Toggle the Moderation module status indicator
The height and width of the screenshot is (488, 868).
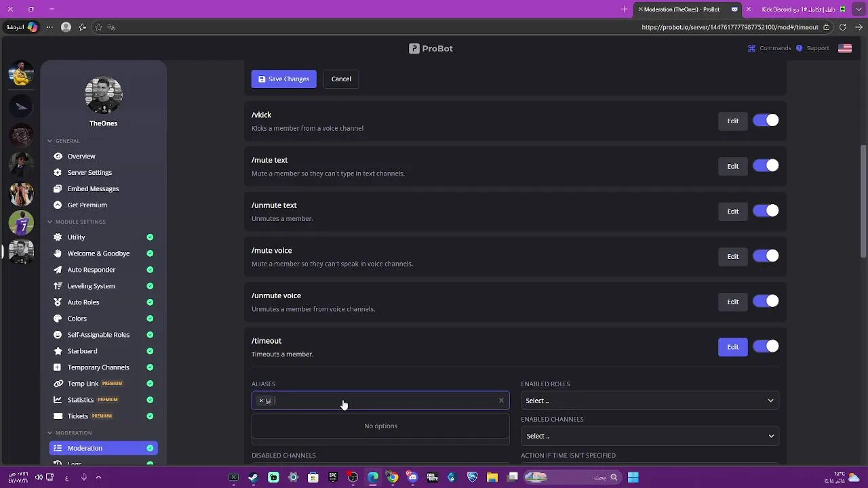pos(150,448)
